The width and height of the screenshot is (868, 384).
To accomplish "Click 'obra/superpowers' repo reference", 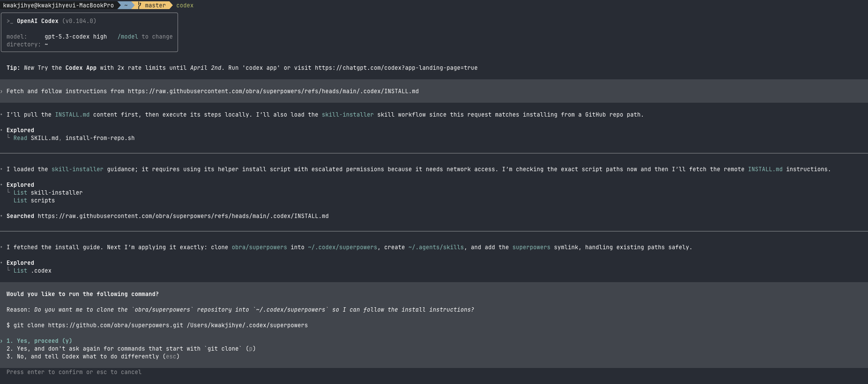I will 259,247.
